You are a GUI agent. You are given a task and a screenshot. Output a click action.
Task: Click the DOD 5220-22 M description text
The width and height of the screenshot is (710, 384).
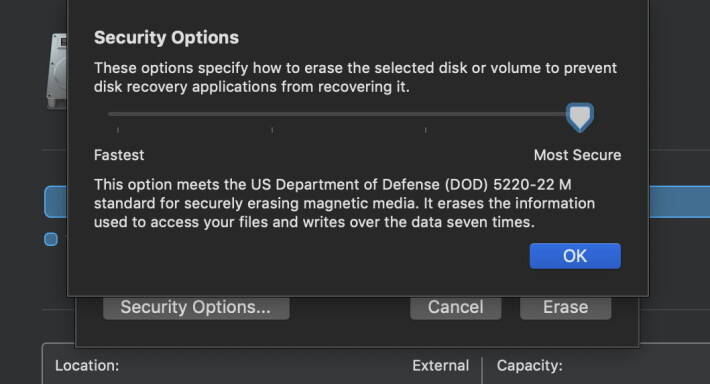[x=344, y=203]
